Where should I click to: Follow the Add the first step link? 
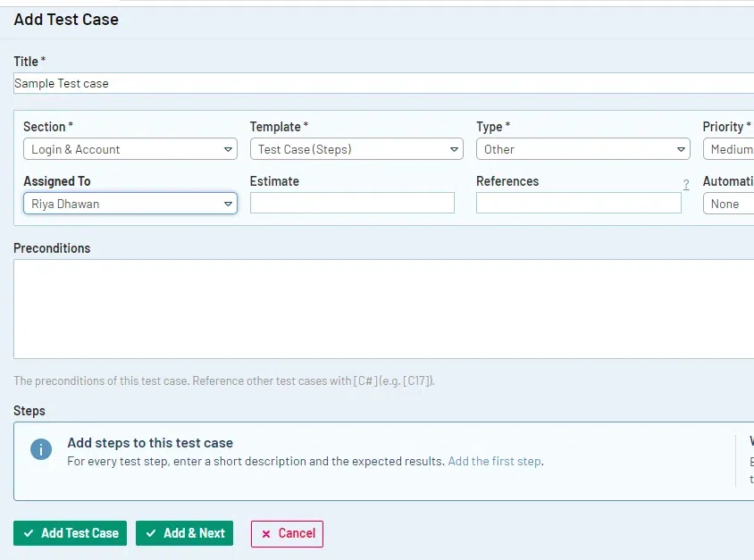tap(494, 462)
